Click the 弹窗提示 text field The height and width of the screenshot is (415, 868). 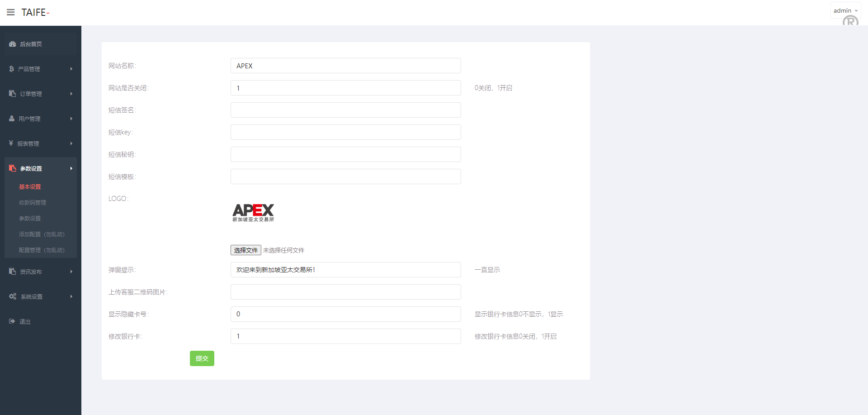click(x=345, y=270)
